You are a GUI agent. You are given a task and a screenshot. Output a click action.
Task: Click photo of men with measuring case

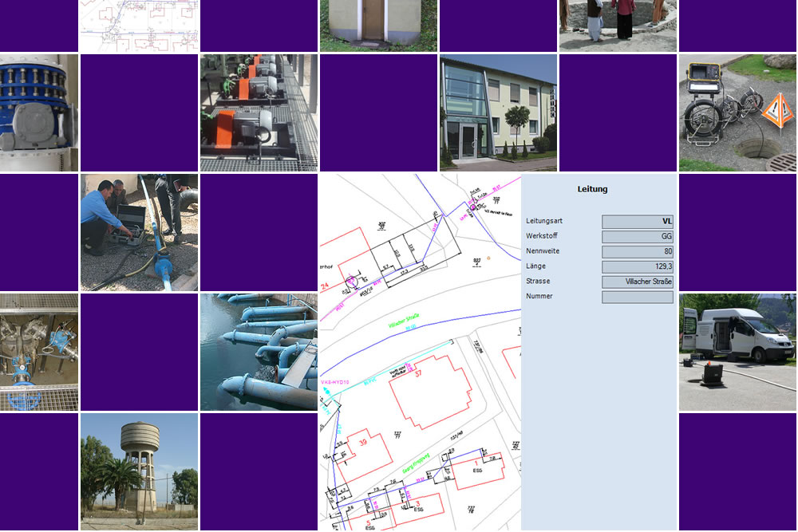tap(139, 232)
